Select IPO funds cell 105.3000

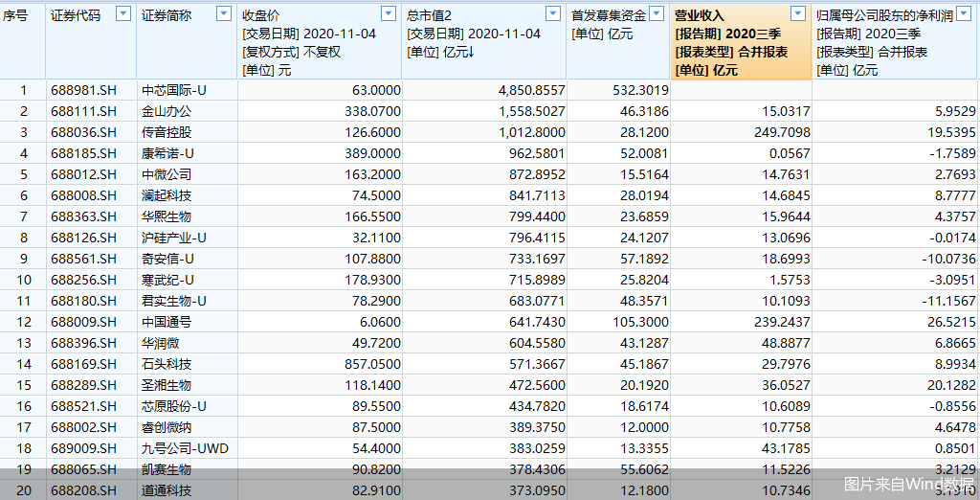(x=618, y=322)
